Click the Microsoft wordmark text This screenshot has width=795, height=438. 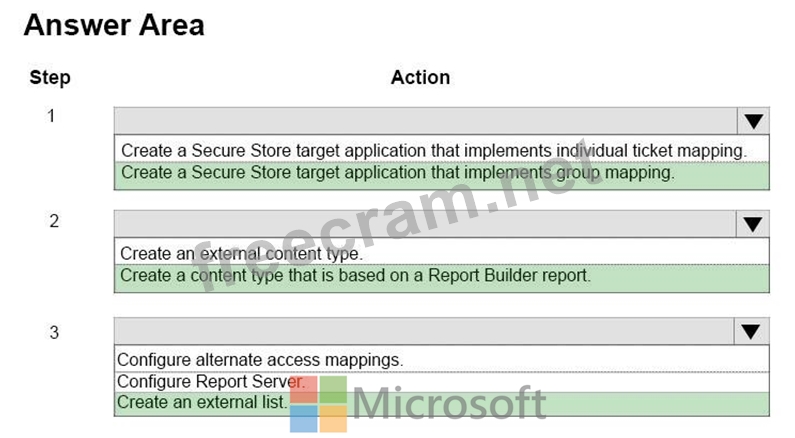tap(450, 404)
